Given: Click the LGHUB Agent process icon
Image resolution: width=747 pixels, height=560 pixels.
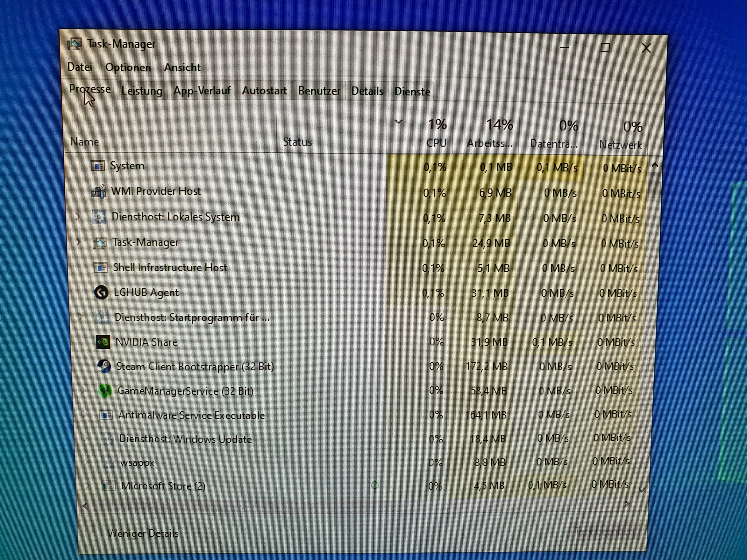Looking at the screenshot, I should click(x=101, y=292).
